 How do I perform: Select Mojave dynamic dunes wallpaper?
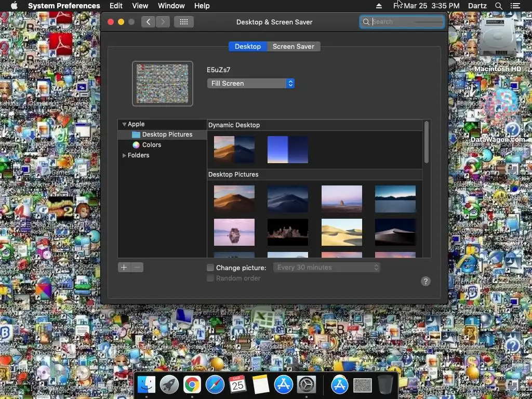click(x=234, y=150)
